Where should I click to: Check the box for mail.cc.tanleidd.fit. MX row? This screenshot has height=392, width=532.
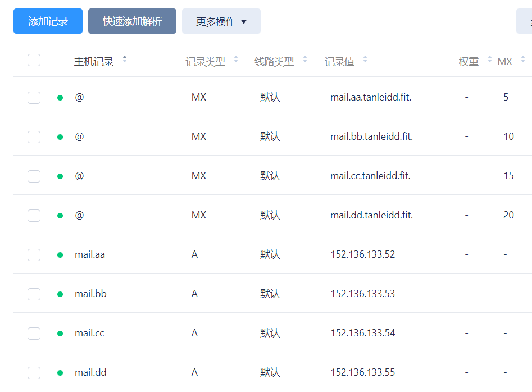34,176
